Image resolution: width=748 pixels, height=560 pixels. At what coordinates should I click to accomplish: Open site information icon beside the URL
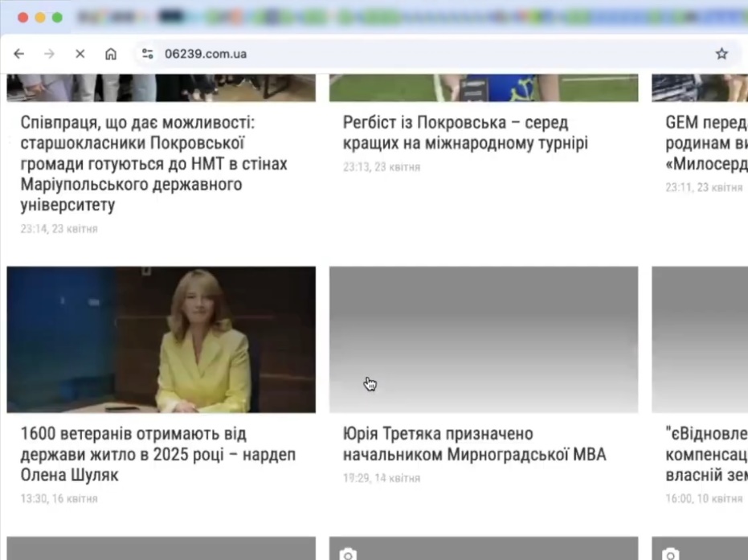click(x=147, y=54)
